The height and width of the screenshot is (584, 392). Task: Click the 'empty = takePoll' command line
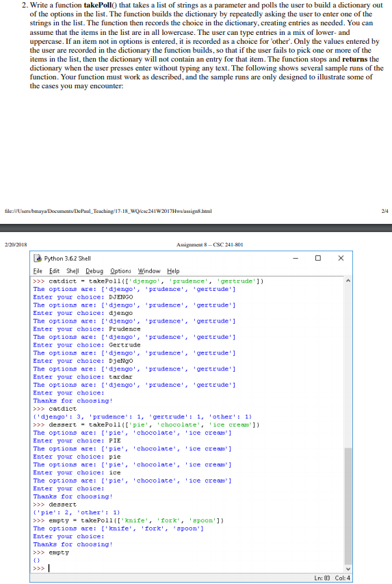tap(129, 520)
